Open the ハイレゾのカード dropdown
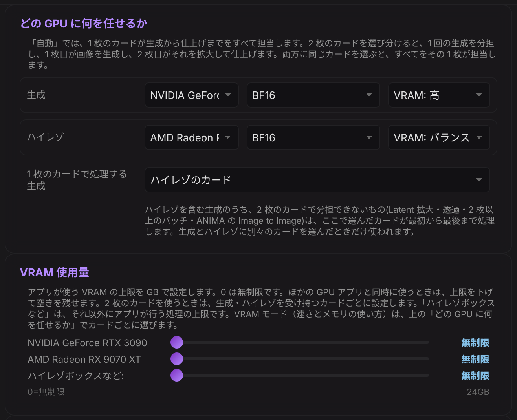 tap(317, 180)
